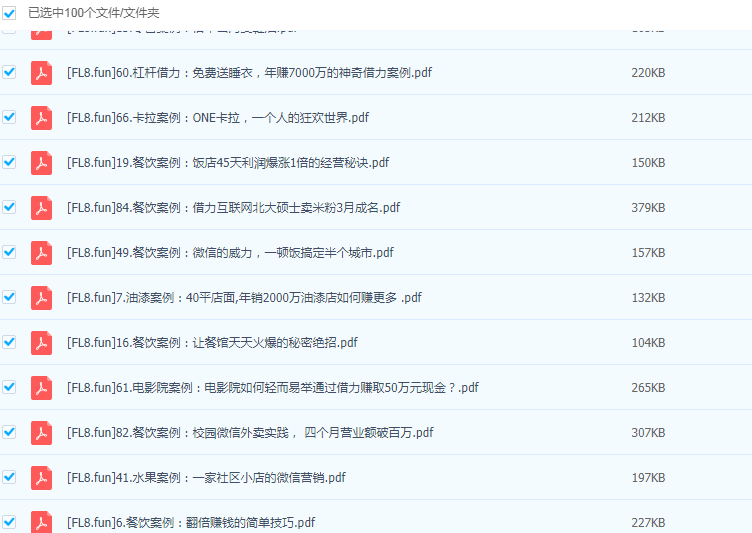Open file name 84.餐饮案例：借力互联网北大硕士卖米粉
The width and height of the screenshot is (752, 533).
pyautogui.click(x=233, y=208)
